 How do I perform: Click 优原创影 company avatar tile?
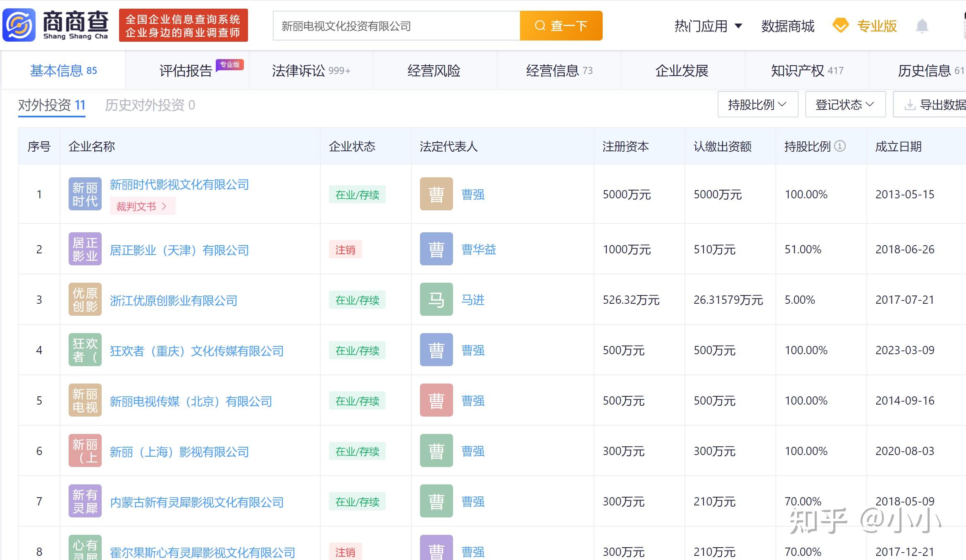(85, 299)
